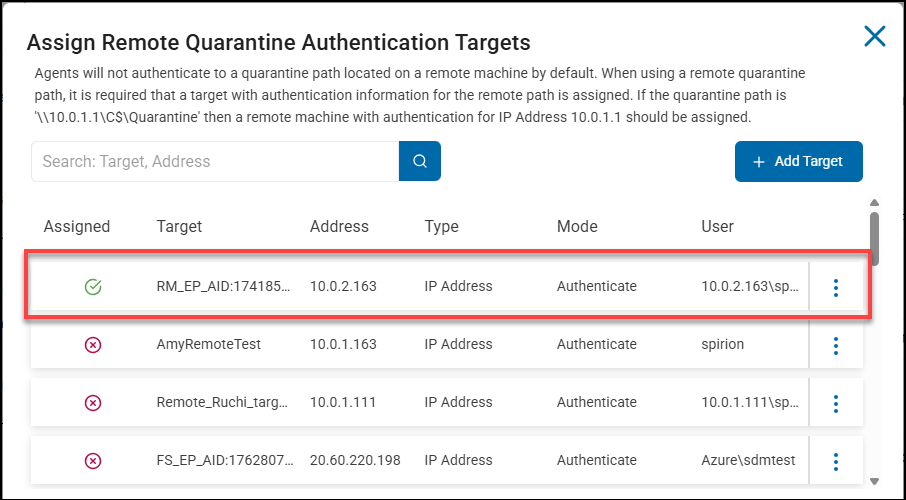Click the scrollbar up arrow
906x500 pixels.
click(875, 203)
